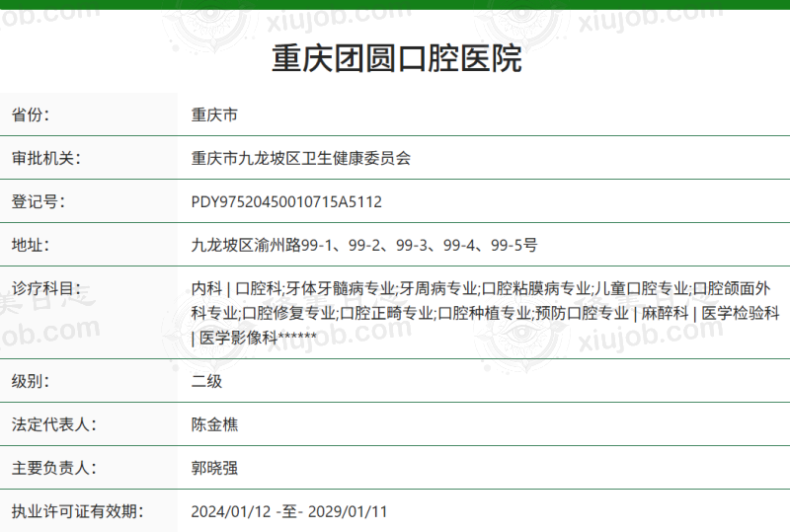Click the name 陈金樵

tap(214, 424)
